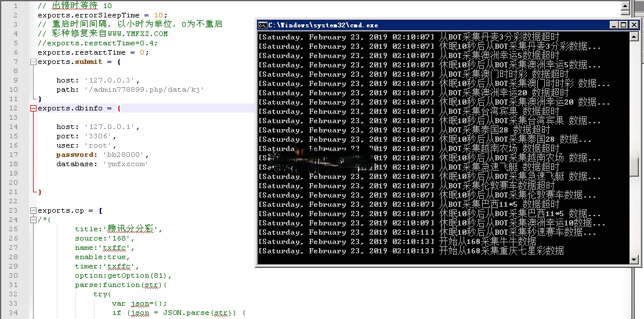Image resolution: width=644 pixels, height=319 pixels.
Task: Open the cmd.exe window system icon
Action: pos(262,25)
